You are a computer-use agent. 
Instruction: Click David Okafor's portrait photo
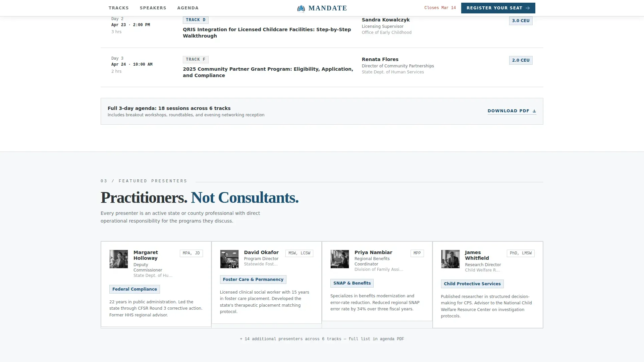229,259
